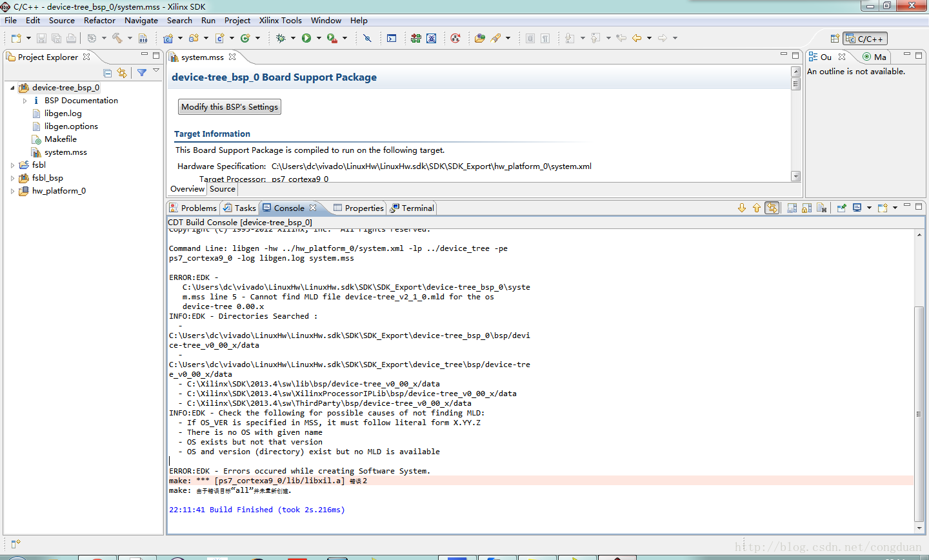This screenshot has width=929, height=560.
Task: Click the Pin Console icon
Action: click(841, 208)
